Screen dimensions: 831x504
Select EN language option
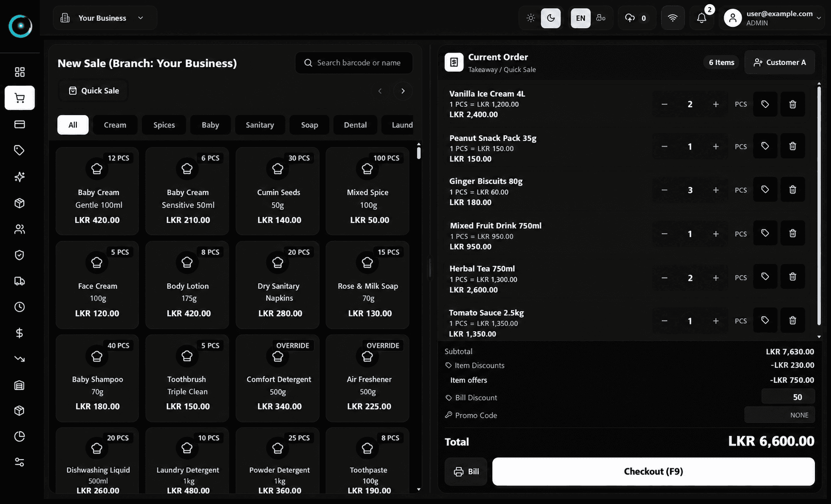581,18
